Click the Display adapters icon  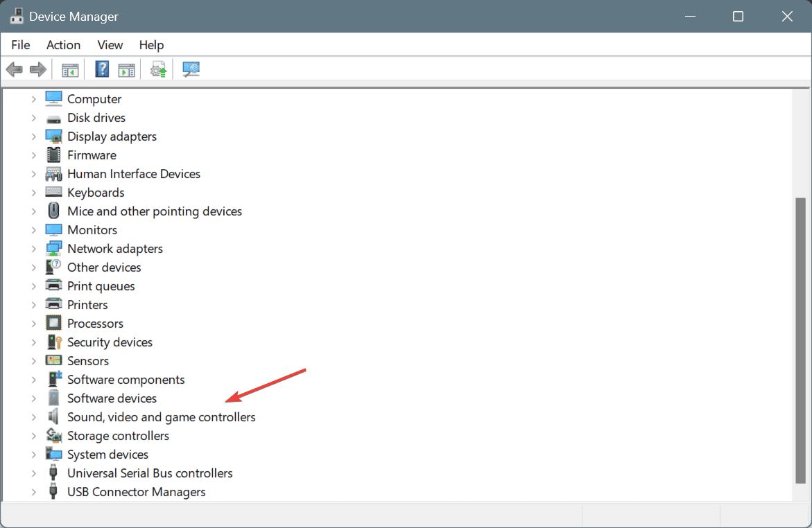(x=54, y=137)
